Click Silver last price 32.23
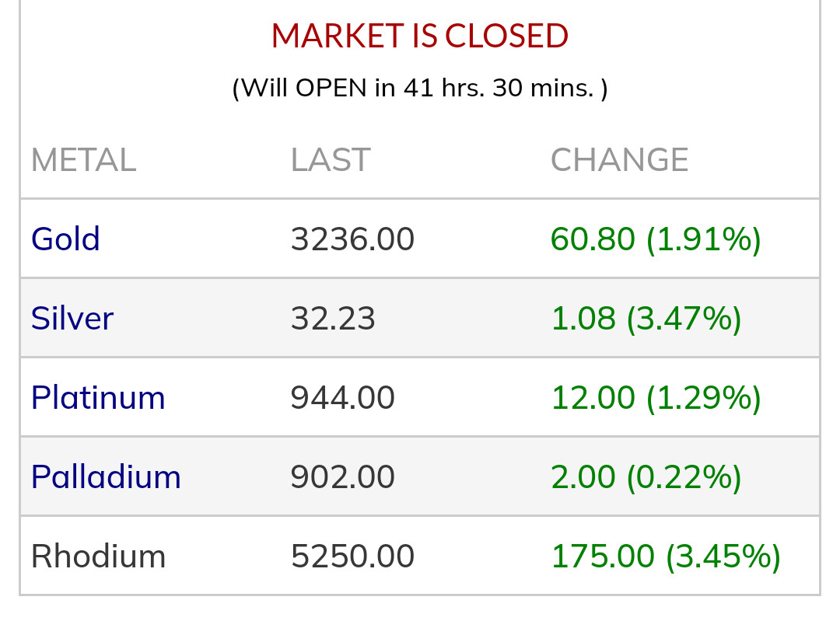This screenshot has height=642, width=840. click(x=333, y=319)
